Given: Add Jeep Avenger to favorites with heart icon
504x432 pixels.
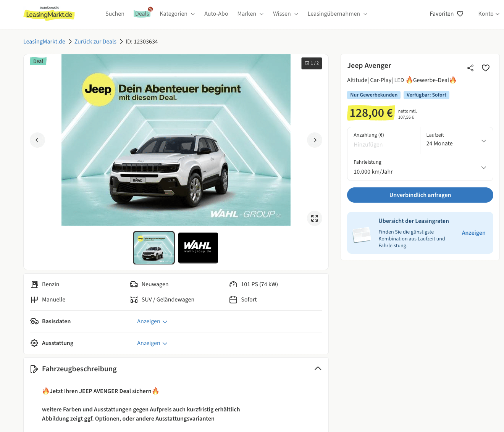Looking at the screenshot, I should [x=485, y=68].
